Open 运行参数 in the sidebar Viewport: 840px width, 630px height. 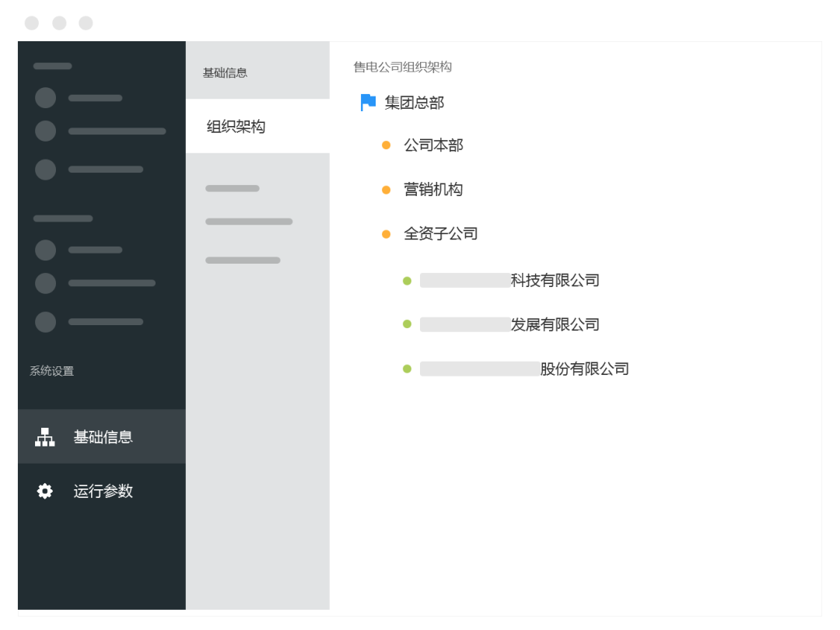click(103, 492)
